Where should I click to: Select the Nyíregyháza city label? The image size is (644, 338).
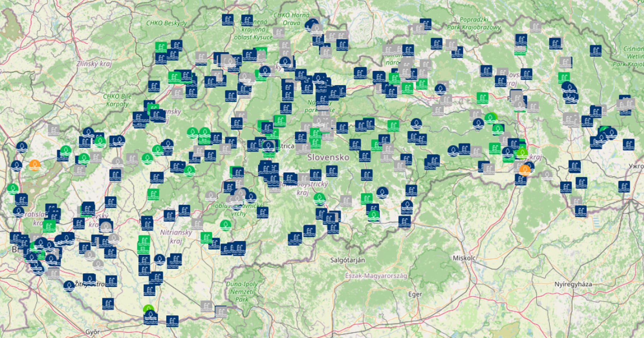coord(573,284)
